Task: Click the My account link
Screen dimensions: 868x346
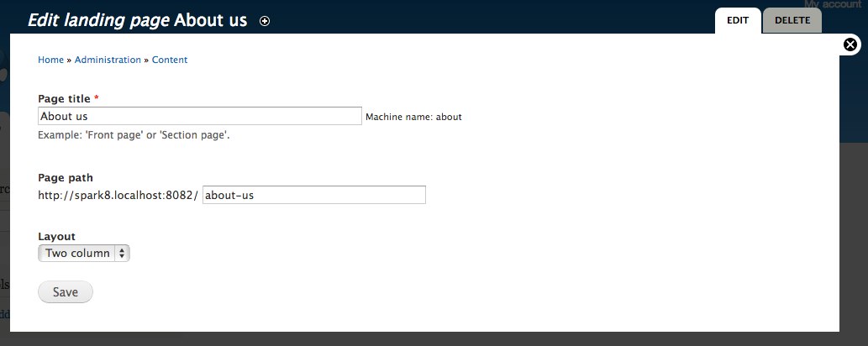Action: tap(833, 4)
